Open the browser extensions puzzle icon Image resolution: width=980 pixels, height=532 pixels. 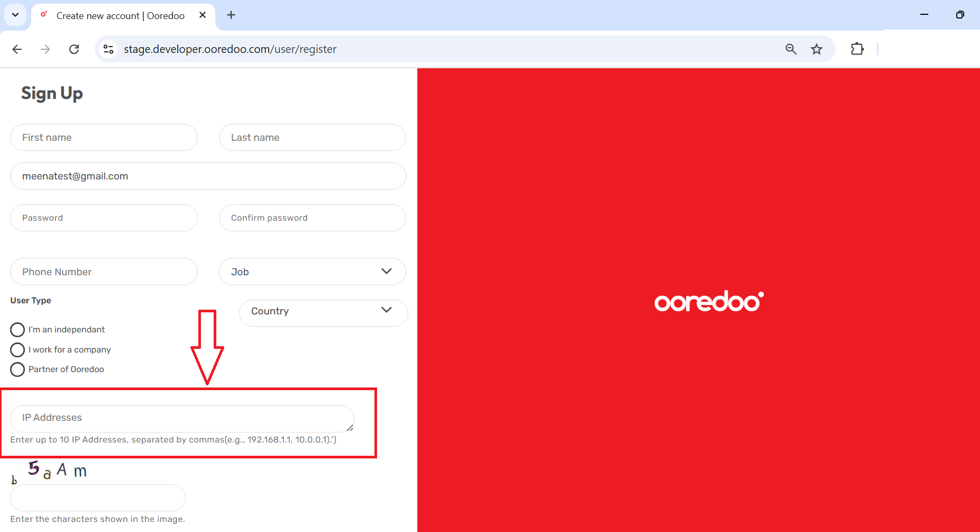click(x=857, y=49)
